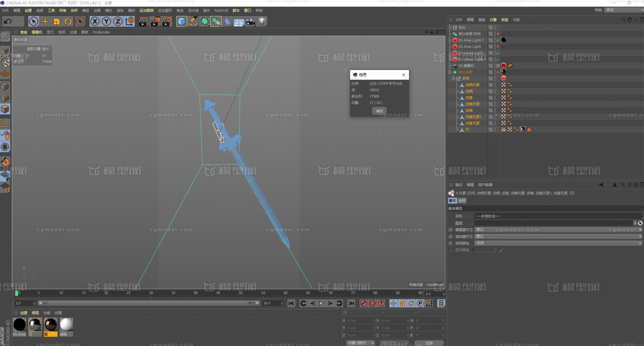644x346 pixels.
Task: Select the Rotate tool
Action: (68, 21)
